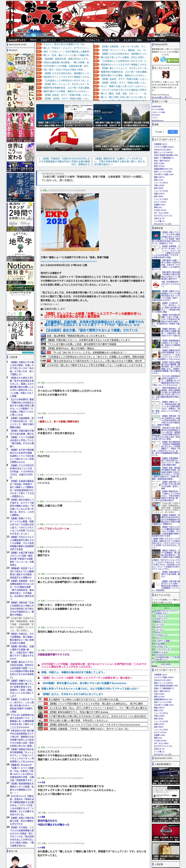Open the 石破内閣 支持率 27.6% headline
This screenshot has width=186, height=868.
click(94, 323)
